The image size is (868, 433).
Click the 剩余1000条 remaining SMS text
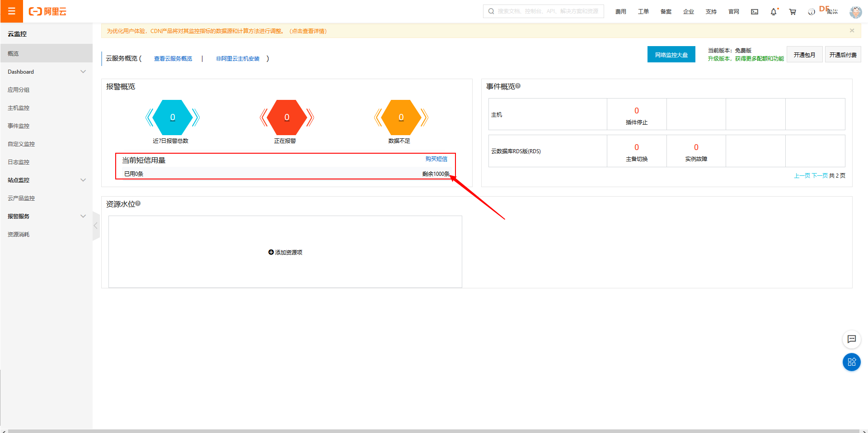(x=436, y=174)
